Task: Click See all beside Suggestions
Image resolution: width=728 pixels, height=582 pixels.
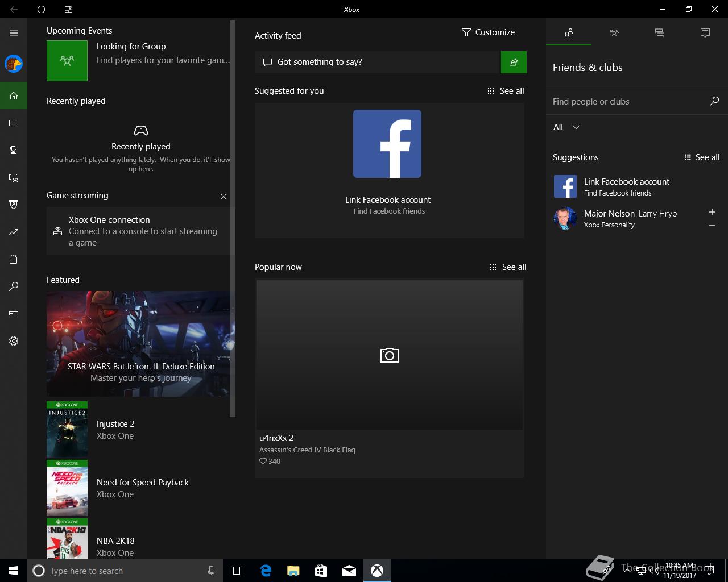Action: pos(702,157)
